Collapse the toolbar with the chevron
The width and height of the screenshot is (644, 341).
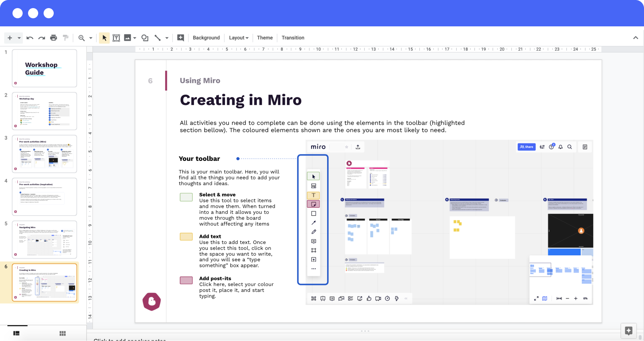point(636,38)
